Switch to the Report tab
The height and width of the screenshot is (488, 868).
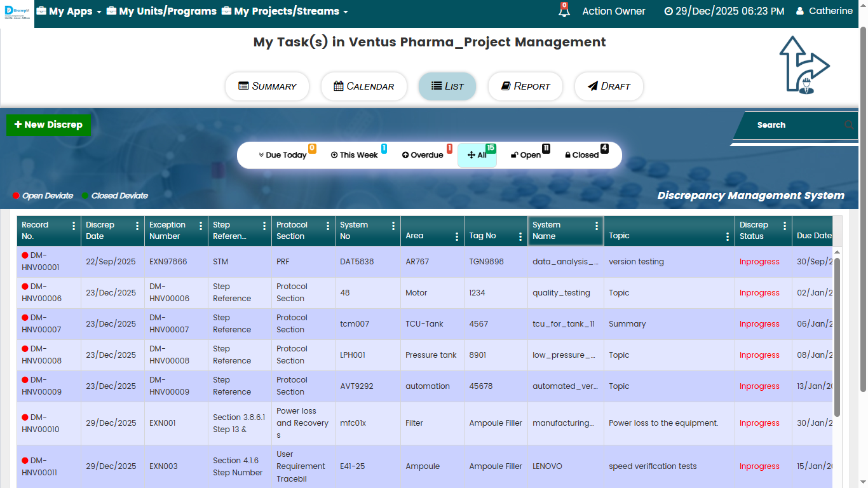(525, 86)
